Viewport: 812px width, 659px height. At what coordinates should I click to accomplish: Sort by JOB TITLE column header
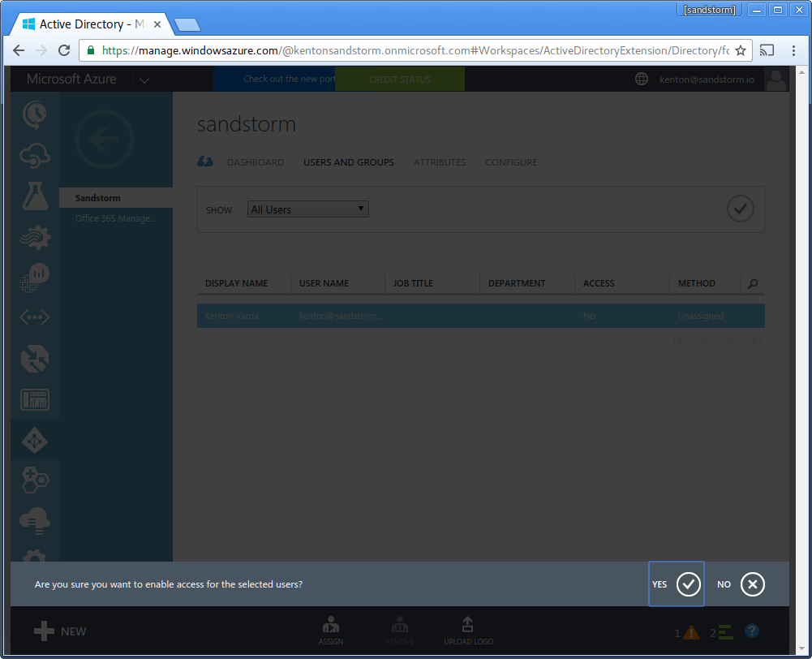[413, 283]
